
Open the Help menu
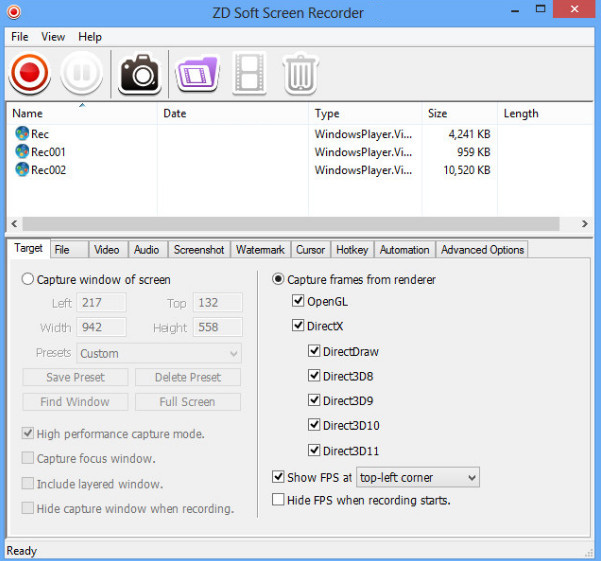(90, 37)
